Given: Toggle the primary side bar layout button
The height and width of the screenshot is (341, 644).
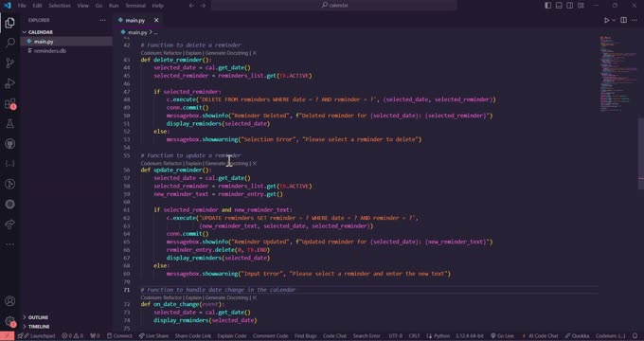Looking at the screenshot, I should (x=548, y=6).
